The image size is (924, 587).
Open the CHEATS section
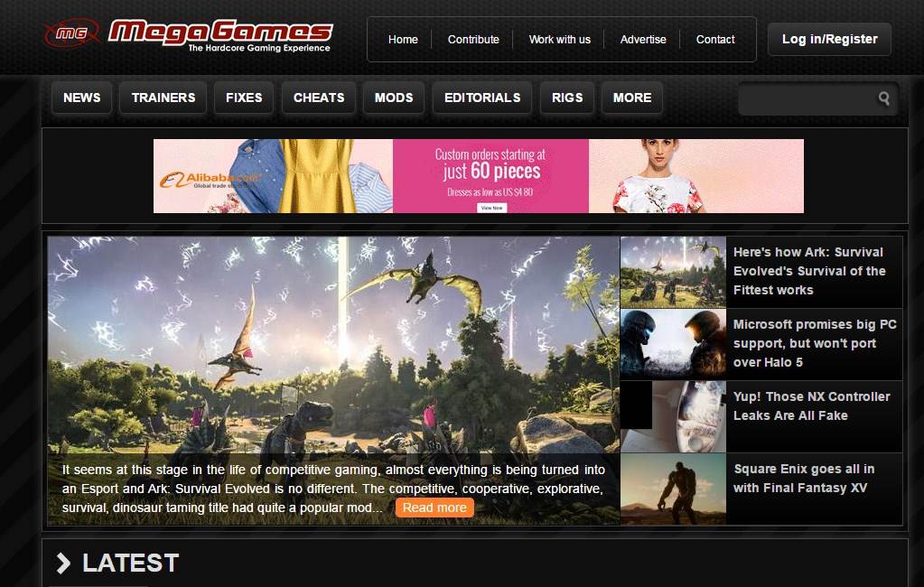click(x=319, y=98)
